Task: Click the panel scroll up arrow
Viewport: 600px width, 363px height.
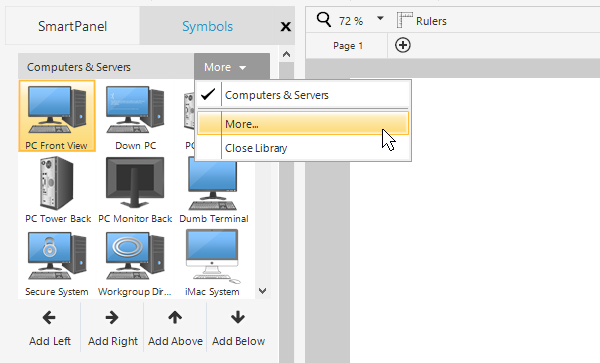Action: pyautogui.click(x=286, y=54)
